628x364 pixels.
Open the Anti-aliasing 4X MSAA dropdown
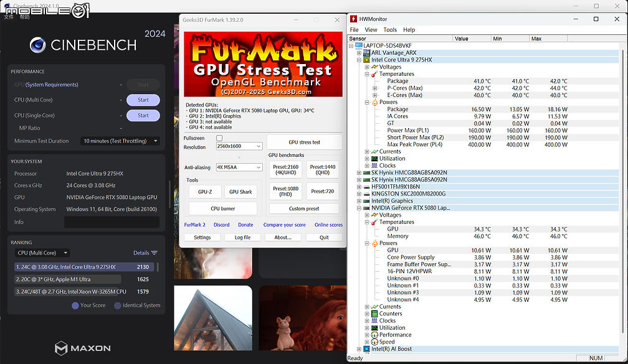[x=239, y=167]
